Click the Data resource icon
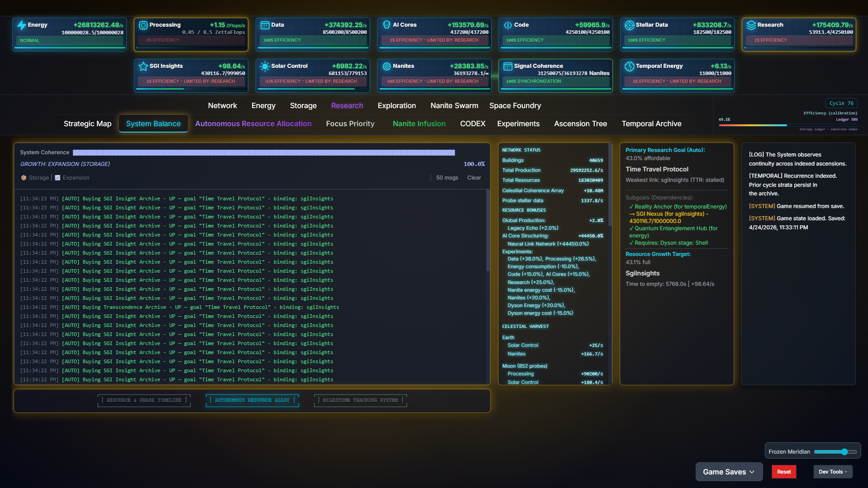This screenshot has width=868, height=488. pyautogui.click(x=265, y=25)
